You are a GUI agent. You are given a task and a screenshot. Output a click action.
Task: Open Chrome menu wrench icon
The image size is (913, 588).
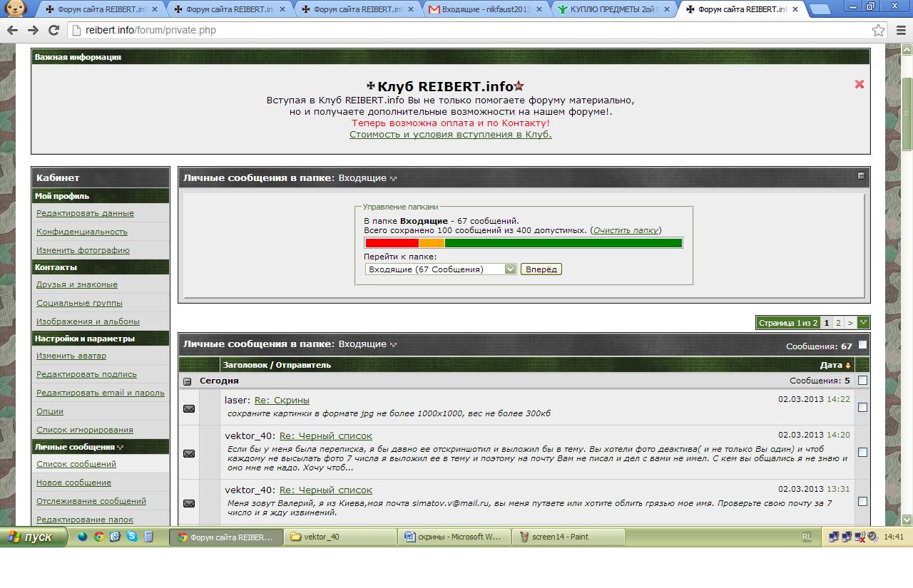(x=899, y=30)
